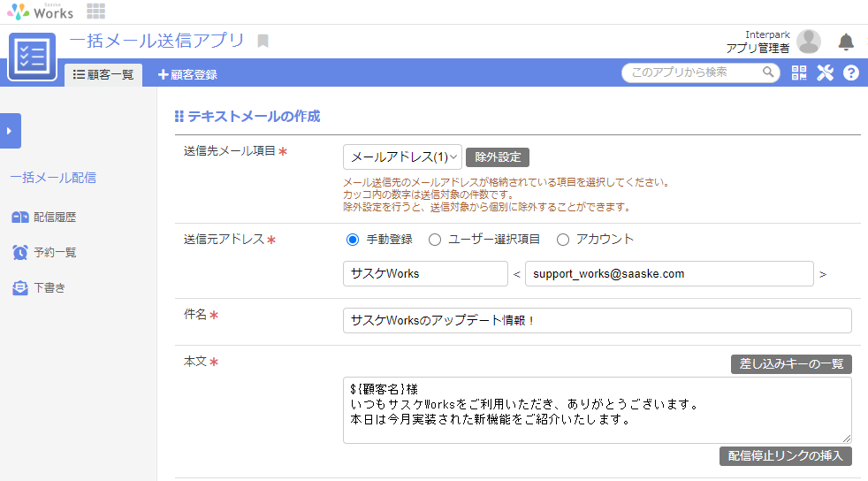Click the 本文 body text area
Viewport: 868px width, 481px height.
598,410
